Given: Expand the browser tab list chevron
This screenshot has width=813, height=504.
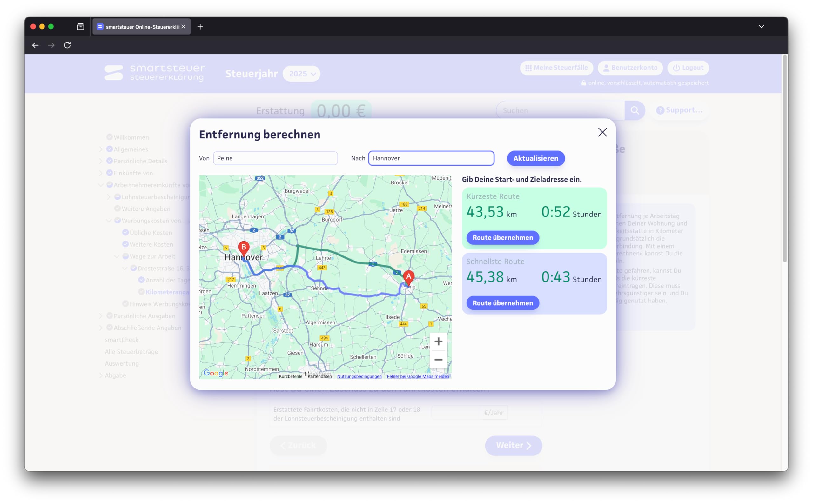Looking at the screenshot, I should tap(761, 26).
